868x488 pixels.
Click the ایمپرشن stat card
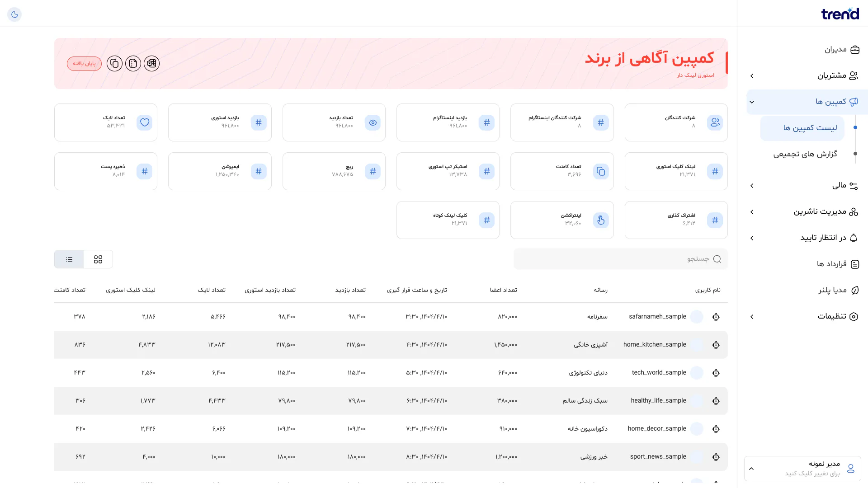coord(220,171)
